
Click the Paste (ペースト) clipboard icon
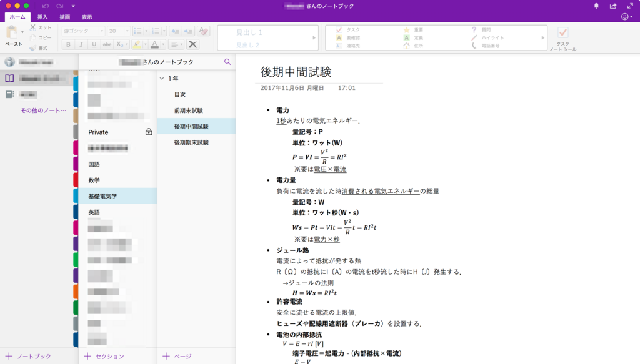[12, 32]
